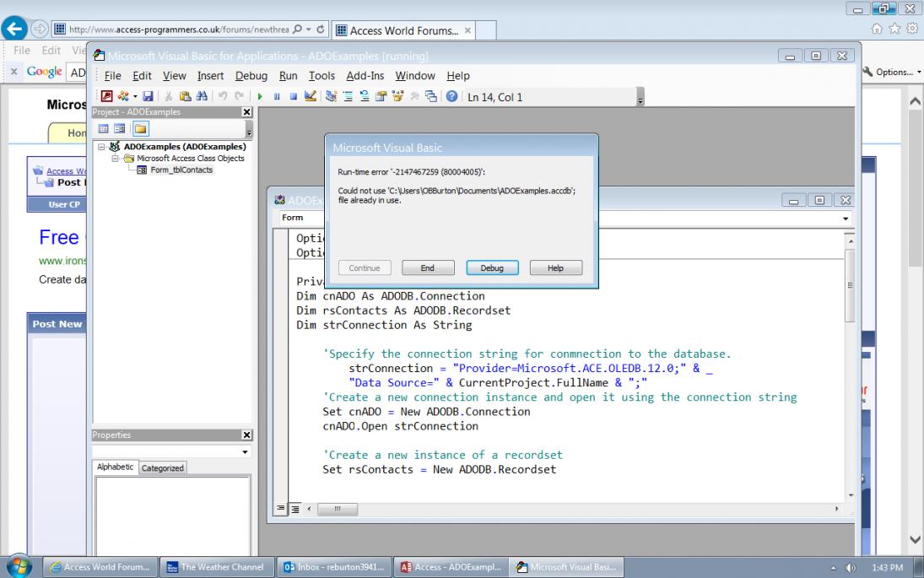The image size is (924, 578).
Task: Click View Code icon in Project panel
Action: (x=103, y=128)
